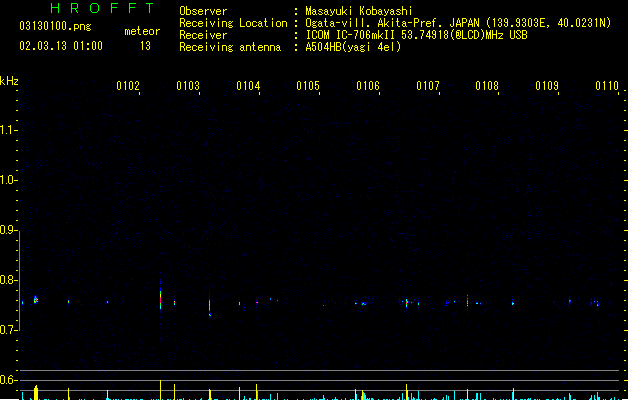Click time marker 0105
629x400 pixels.
click(308, 86)
